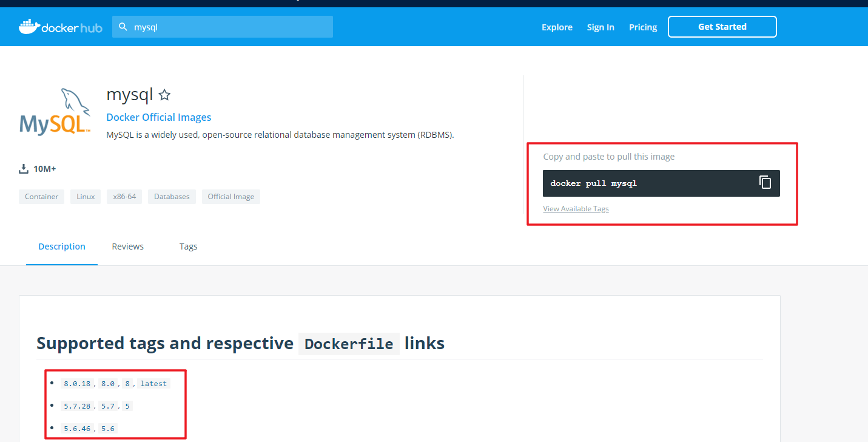Click the Container category chip

coord(42,197)
